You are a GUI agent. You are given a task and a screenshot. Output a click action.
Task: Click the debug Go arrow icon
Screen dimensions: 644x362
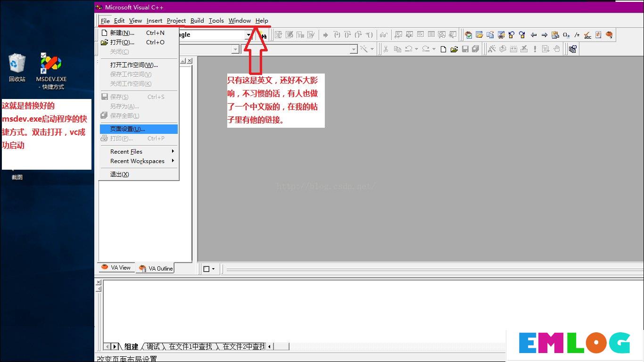(x=325, y=35)
